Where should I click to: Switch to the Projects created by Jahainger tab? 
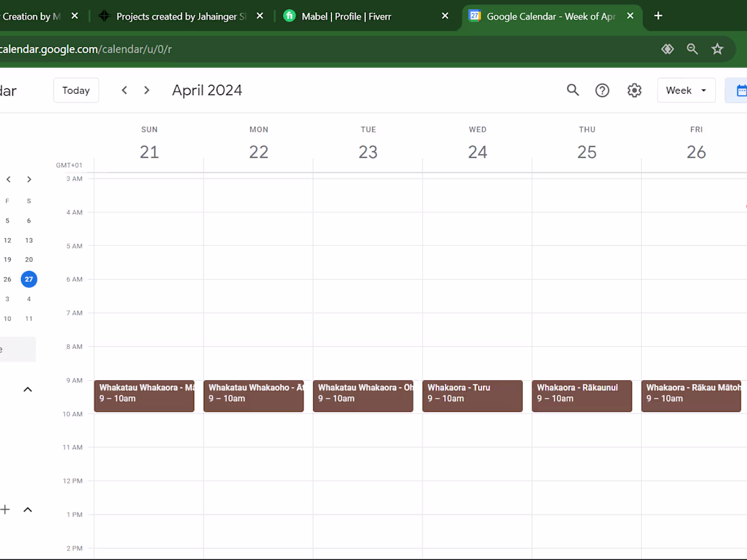(180, 16)
